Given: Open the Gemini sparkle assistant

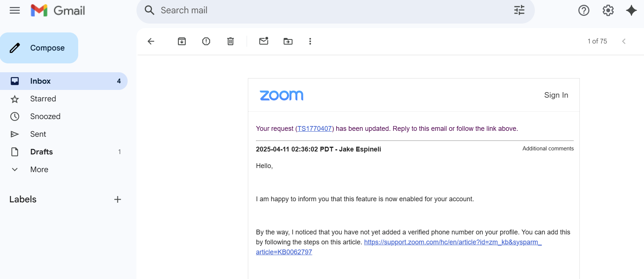Looking at the screenshot, I should point(631,10).
